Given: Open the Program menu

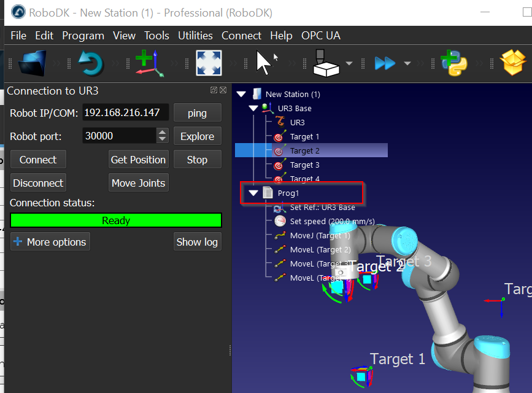Looking at the screenshot, I should point(83,36).
